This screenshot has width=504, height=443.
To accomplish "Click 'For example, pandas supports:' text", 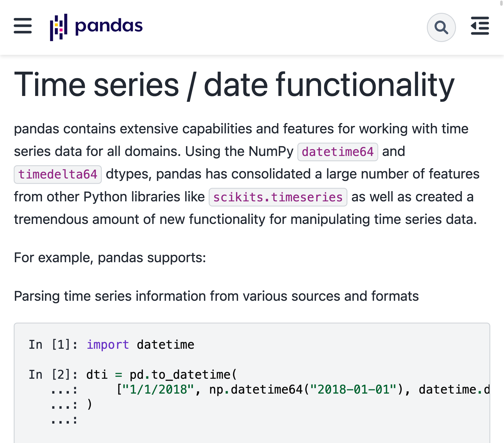I will coord(110,258).
